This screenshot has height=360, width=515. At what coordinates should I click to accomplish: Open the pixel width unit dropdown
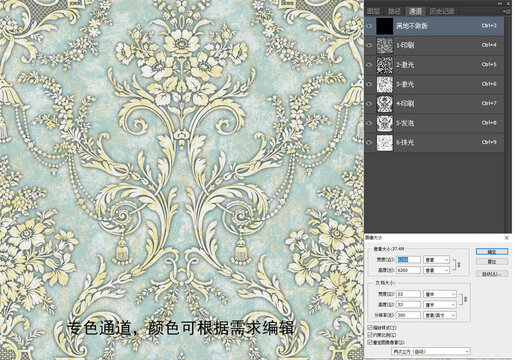436,260
